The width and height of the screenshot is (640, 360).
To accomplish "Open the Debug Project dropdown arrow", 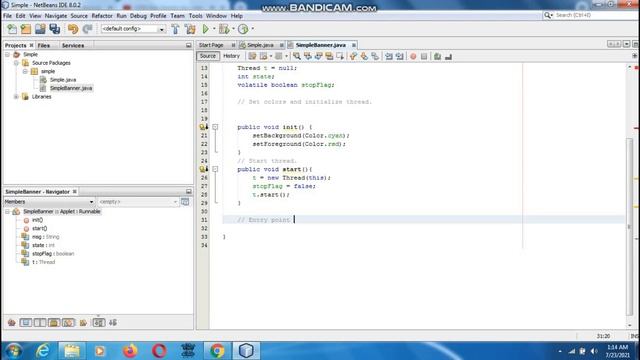I will pyautogui.click(x=233, y=29).
